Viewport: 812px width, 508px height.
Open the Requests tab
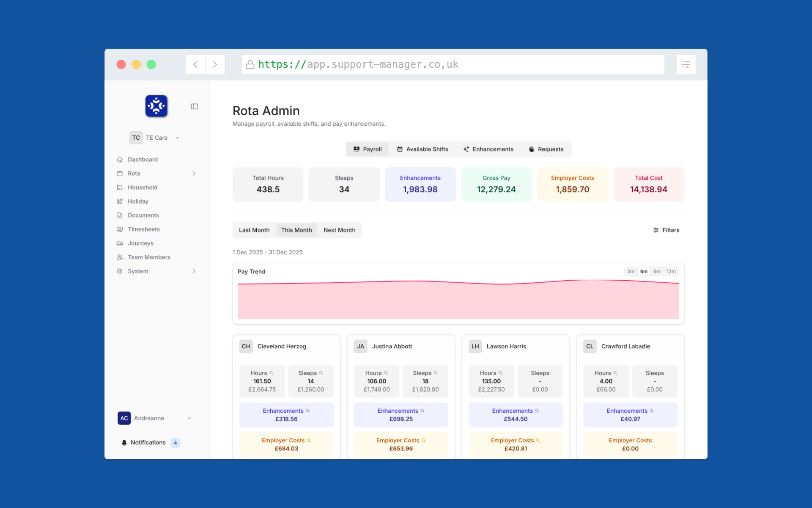546,149
